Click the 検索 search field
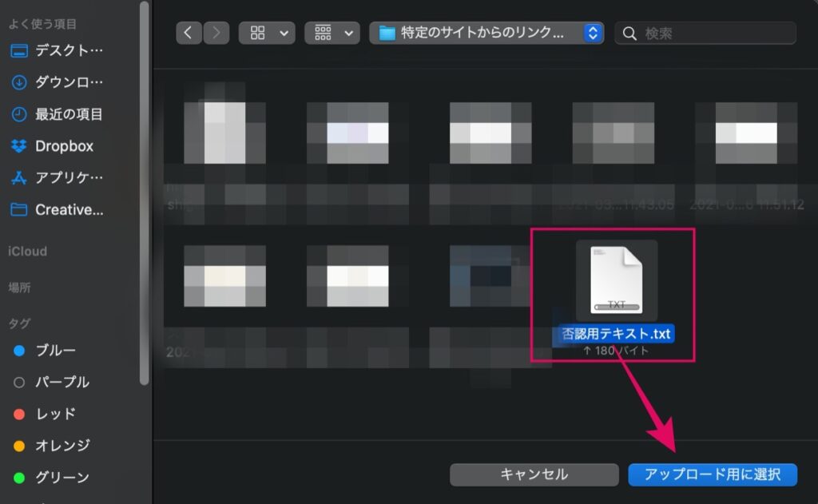 (x=705, y=34)
